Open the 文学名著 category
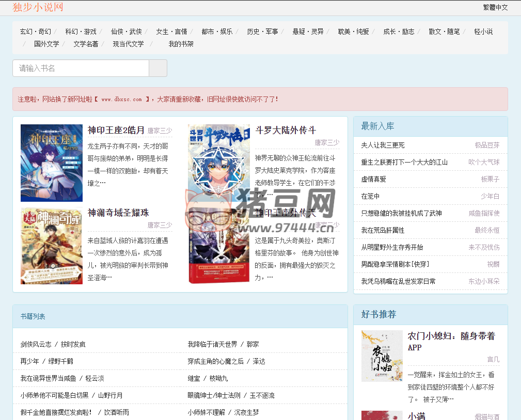 click(86, 44)
